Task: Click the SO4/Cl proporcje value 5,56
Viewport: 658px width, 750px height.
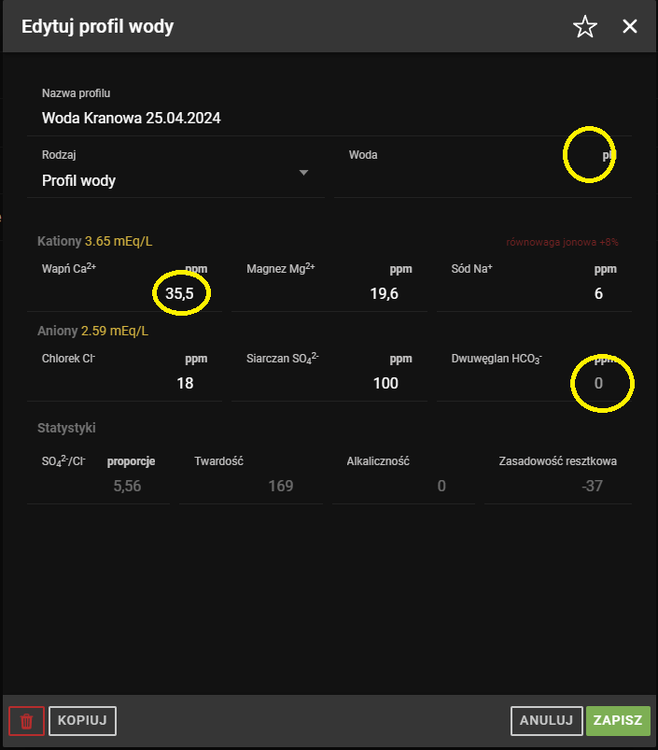Action: click(x=128, y=486)
